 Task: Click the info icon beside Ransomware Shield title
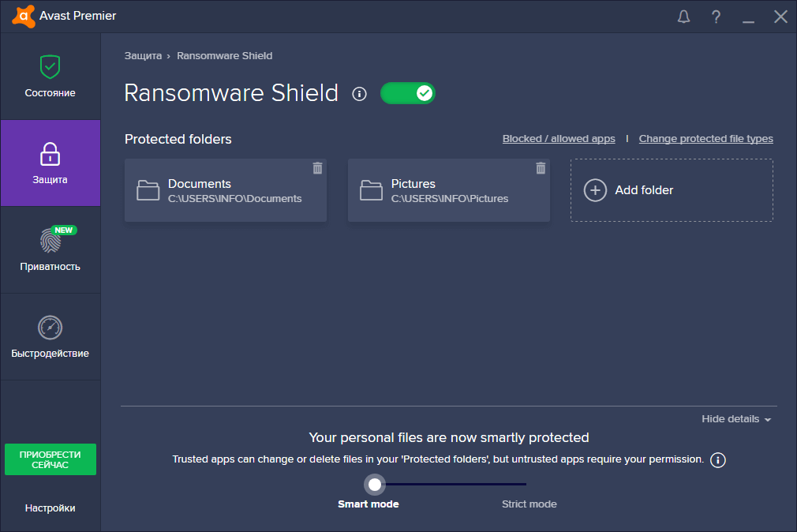click(360, 94)
